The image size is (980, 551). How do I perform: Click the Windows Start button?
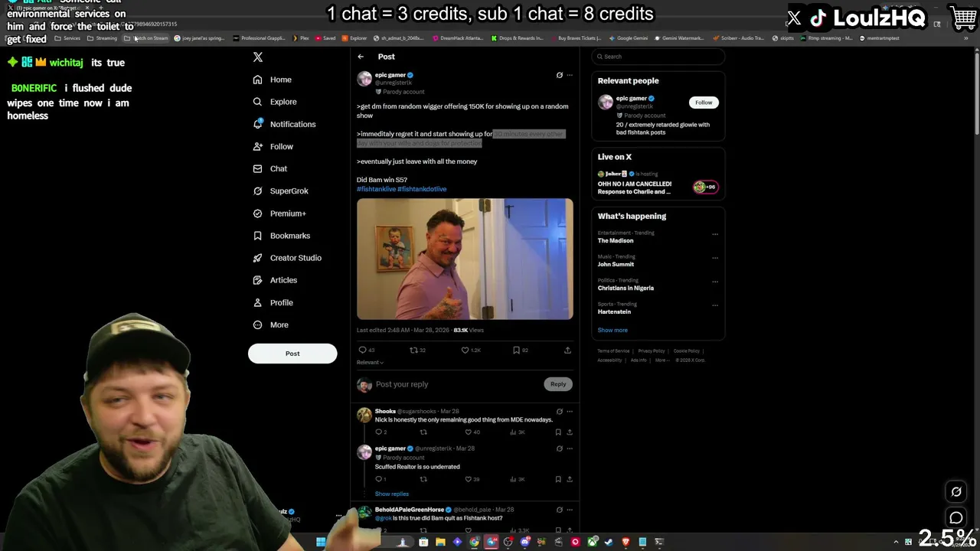[321, 542]
